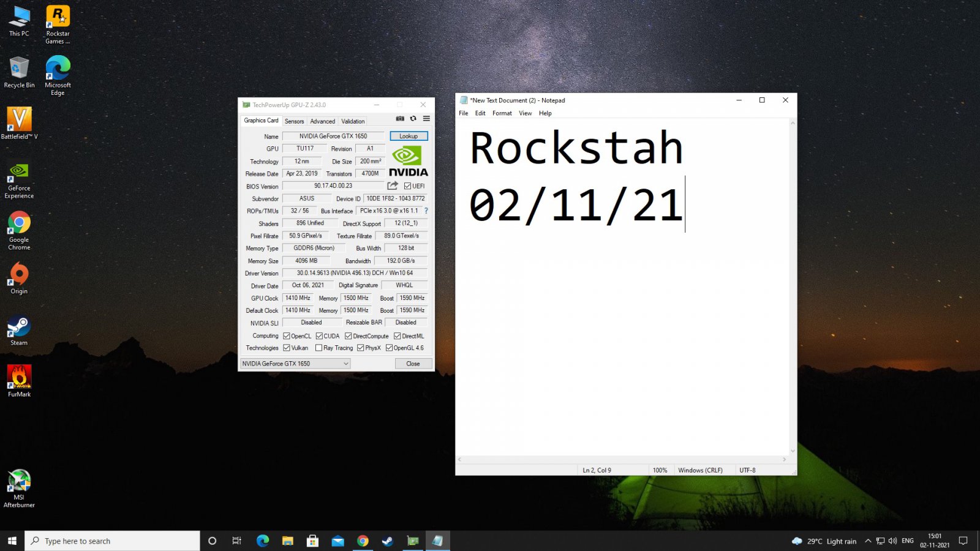Click the taskbar search box
Image resolution: width=980 pixels, height=551 pixels.
click(112, 541)
